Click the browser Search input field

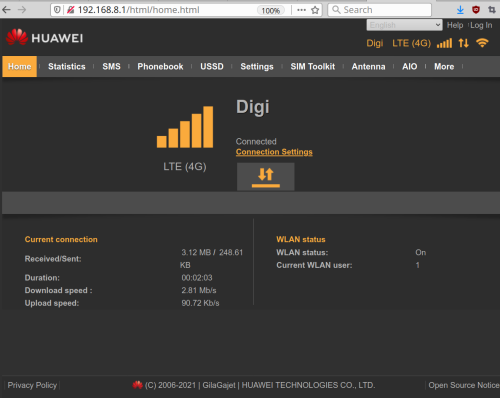point(380,10)
